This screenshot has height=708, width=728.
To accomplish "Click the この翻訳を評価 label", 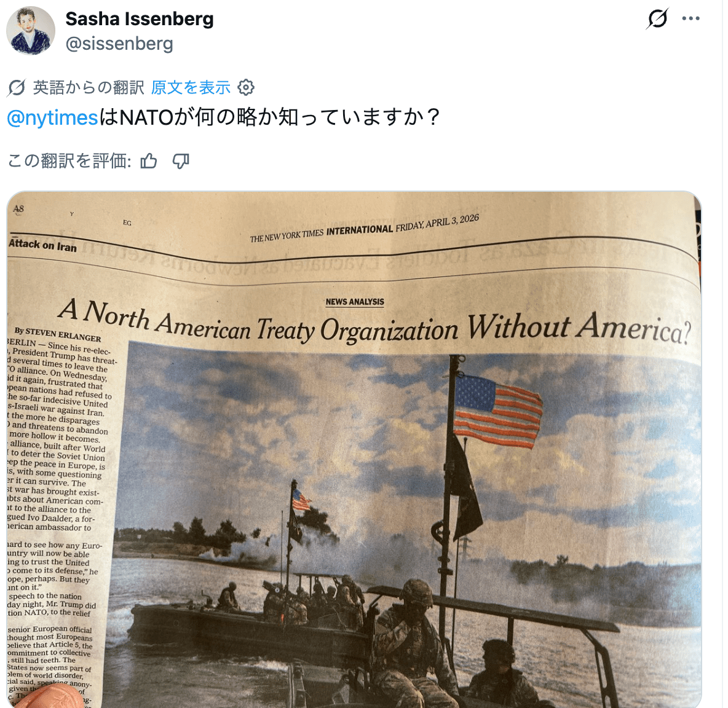I will (x=69, y=161).
